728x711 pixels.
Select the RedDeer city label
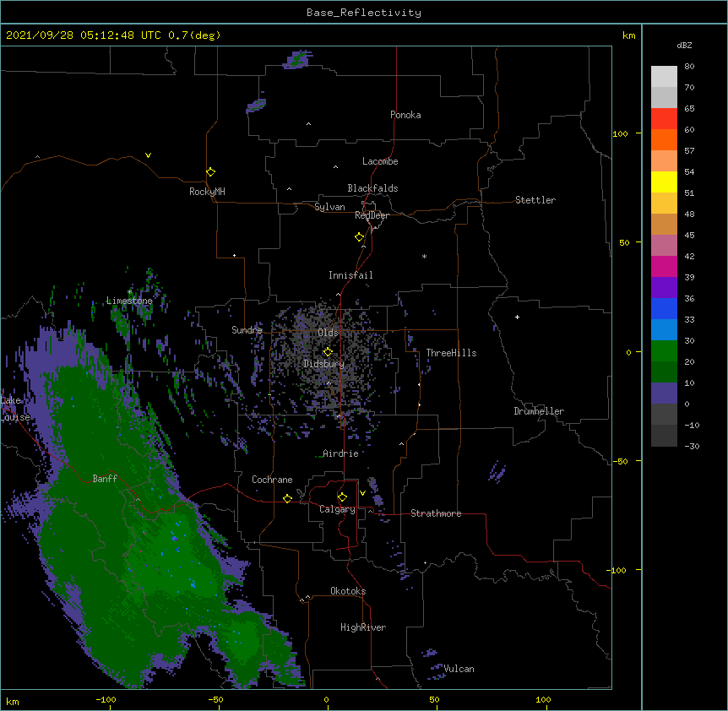[x=372, y=215]
